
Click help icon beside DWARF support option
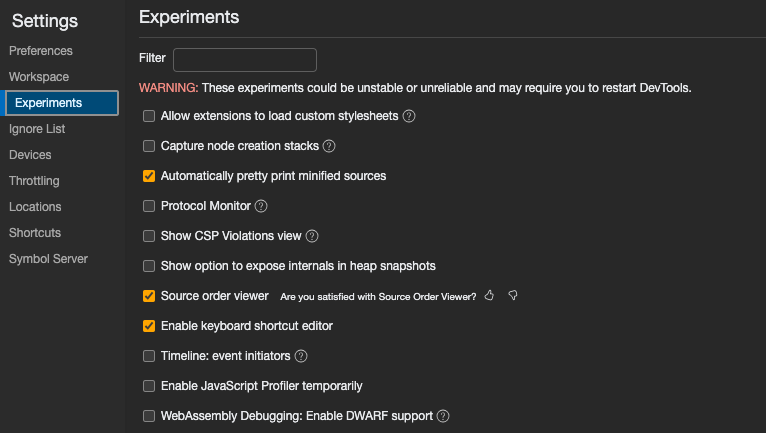click(443, 416)
